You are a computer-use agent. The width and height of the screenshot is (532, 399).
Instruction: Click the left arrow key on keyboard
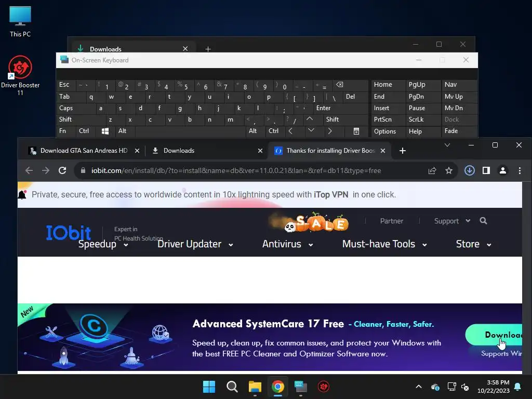(x=290, y=131)
